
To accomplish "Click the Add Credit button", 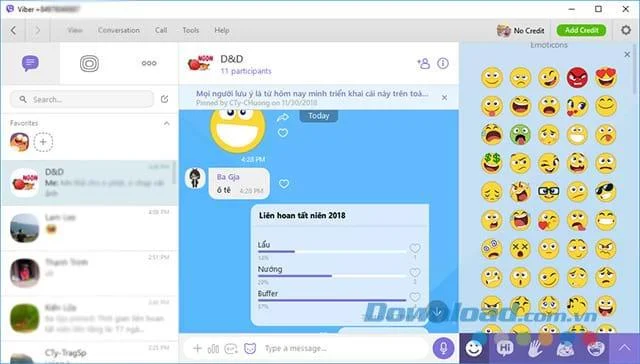I will [581, 30].
